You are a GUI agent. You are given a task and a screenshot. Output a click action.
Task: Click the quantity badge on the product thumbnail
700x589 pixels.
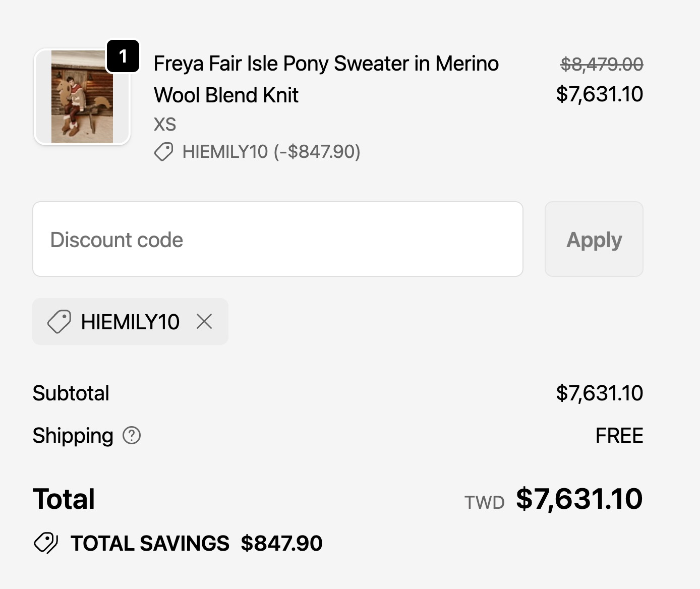(123, 56)
